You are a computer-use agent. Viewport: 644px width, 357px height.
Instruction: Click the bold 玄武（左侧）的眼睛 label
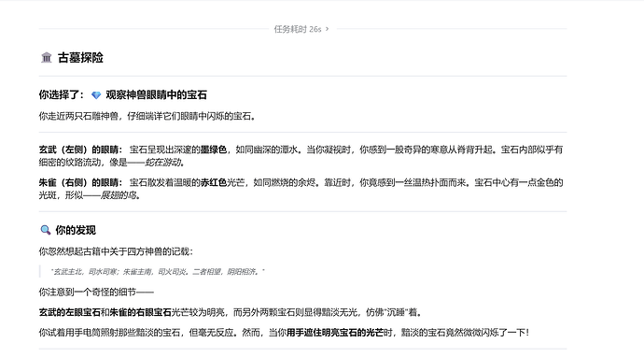tap(78, 150)
